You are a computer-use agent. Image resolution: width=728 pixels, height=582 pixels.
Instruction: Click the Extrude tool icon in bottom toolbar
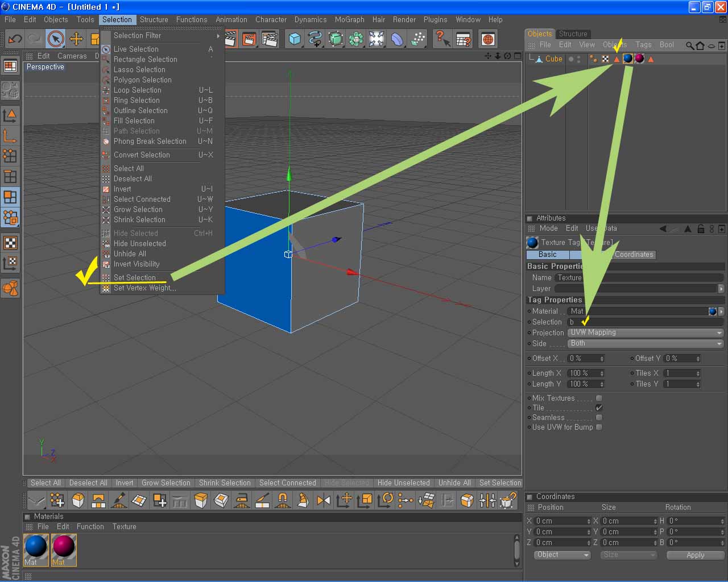point(201,500)
